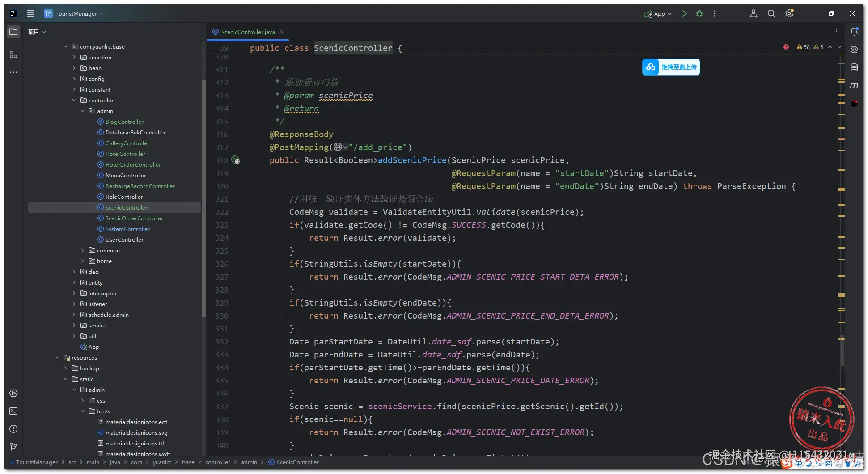Select the App class in project tree
This screenshot has width=868, height=474.
90,347
